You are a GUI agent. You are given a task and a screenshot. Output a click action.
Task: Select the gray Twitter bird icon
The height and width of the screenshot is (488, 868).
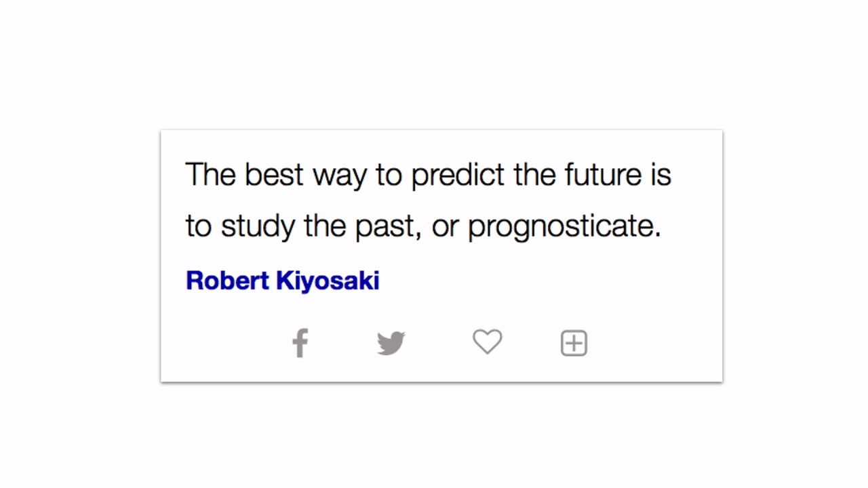391,343
